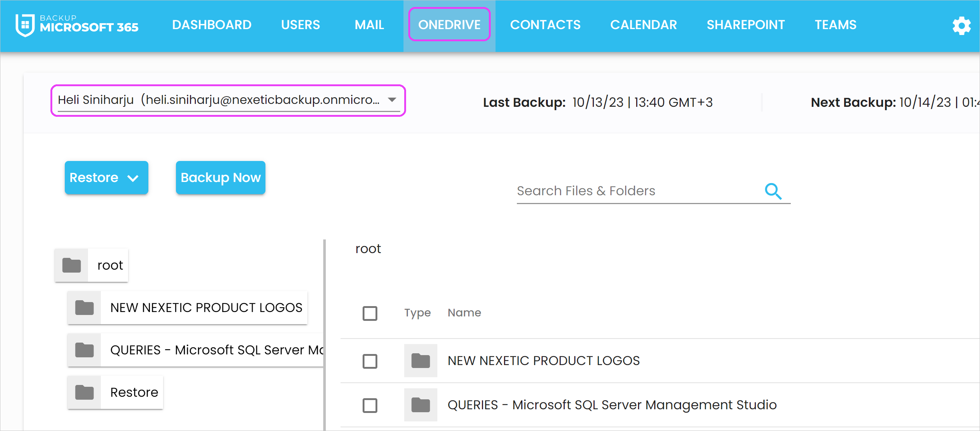Click folder icon beside QUERIES in tree
This screenshot has width=980, height=431.
84,350
